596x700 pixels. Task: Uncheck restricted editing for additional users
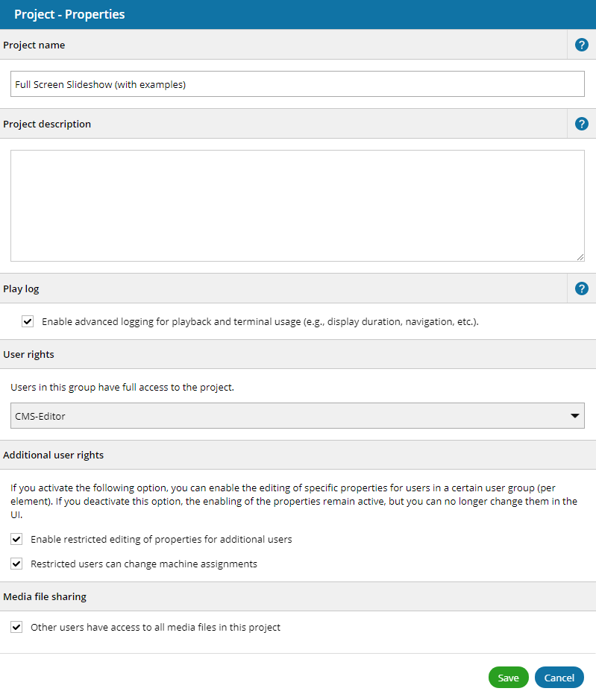pyautogui.click(x=16, y=539)
